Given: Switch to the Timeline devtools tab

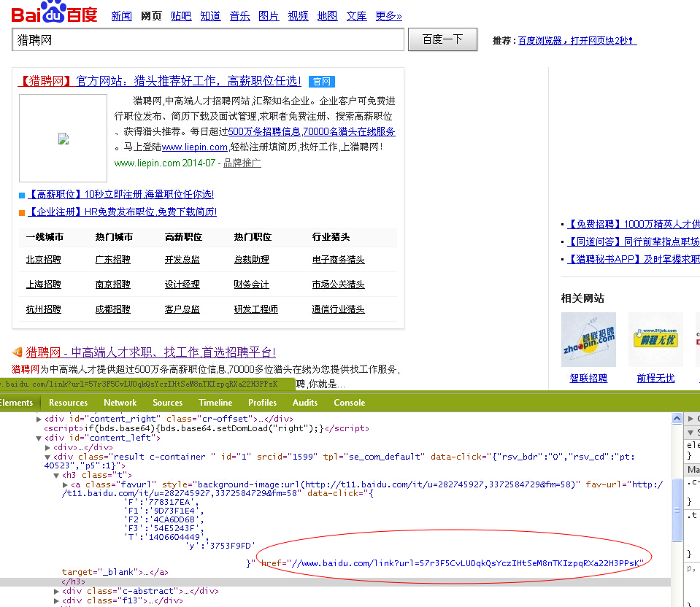Looking at the screenshot, I should click(215, 403).
